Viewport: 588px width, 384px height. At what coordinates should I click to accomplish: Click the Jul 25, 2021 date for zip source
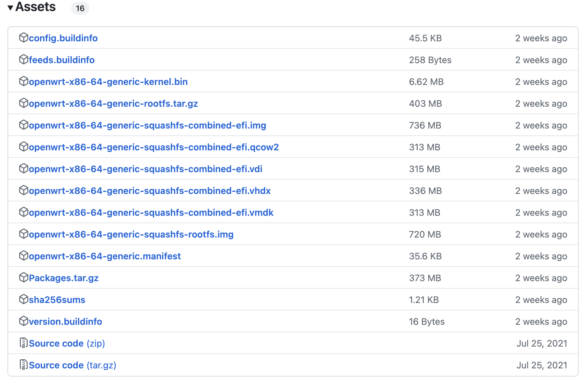click(x=542, y=343)
